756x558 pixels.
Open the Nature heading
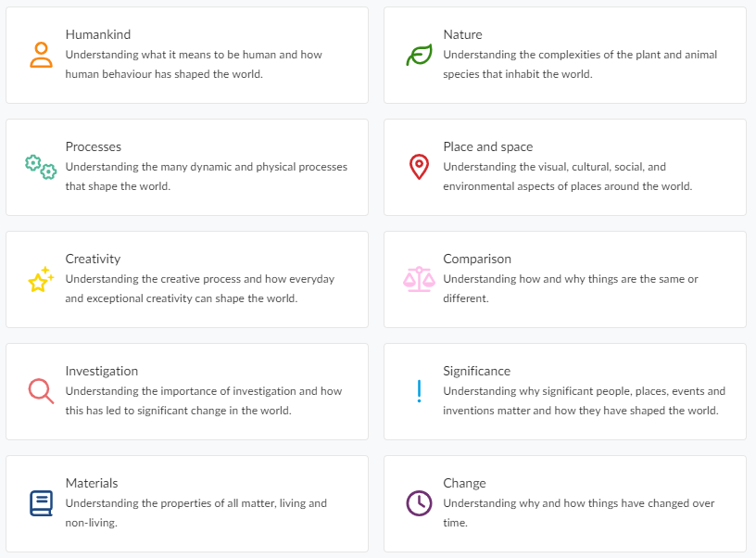tap(462, 34)
